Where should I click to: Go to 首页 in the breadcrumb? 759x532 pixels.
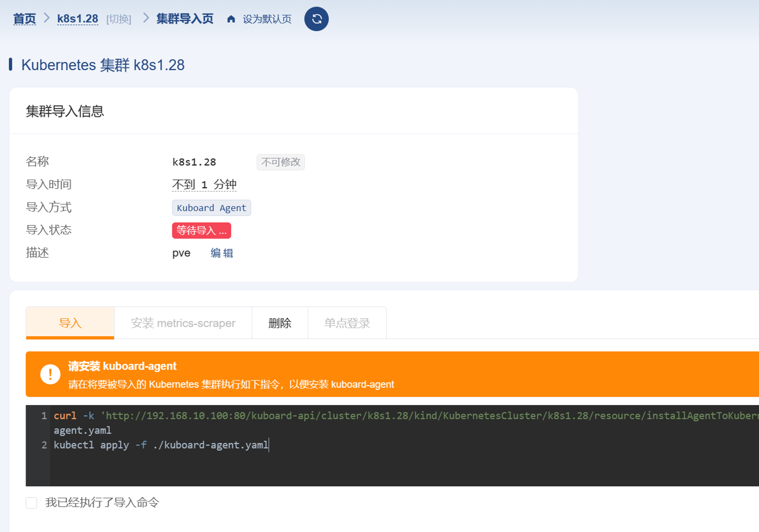point(24,19)
